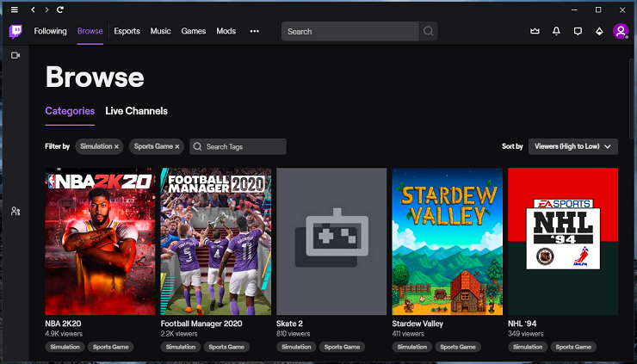Maximize the Twitch window
Viewport: 637px width, 364px height.
coord(598,9)
